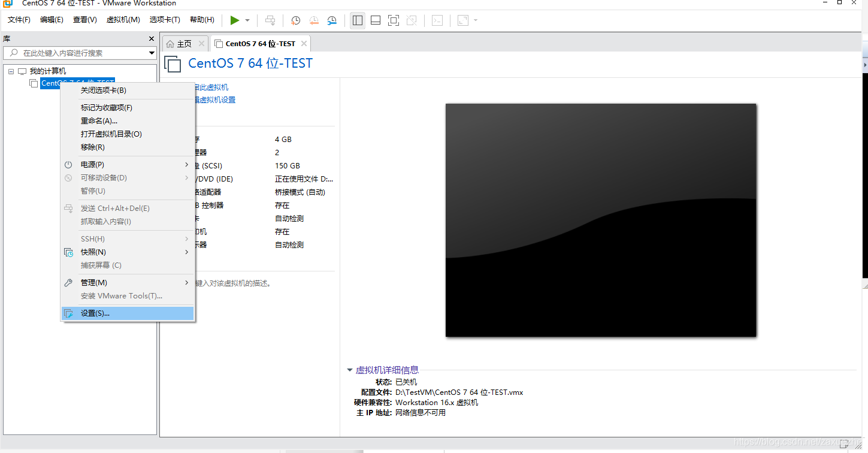Viewport: 868px width, 453px height.
Task: Click the 网络信息不可用 IP address text
Action: coord(421,413)
